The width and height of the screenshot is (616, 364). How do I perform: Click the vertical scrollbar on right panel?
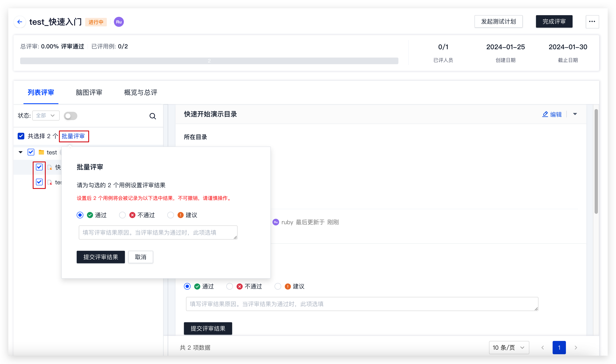click(x=596, y=162)
